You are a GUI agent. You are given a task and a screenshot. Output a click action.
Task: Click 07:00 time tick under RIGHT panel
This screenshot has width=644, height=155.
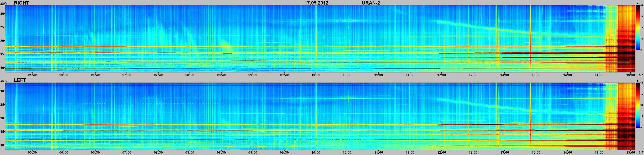click(x=127, y=75)
